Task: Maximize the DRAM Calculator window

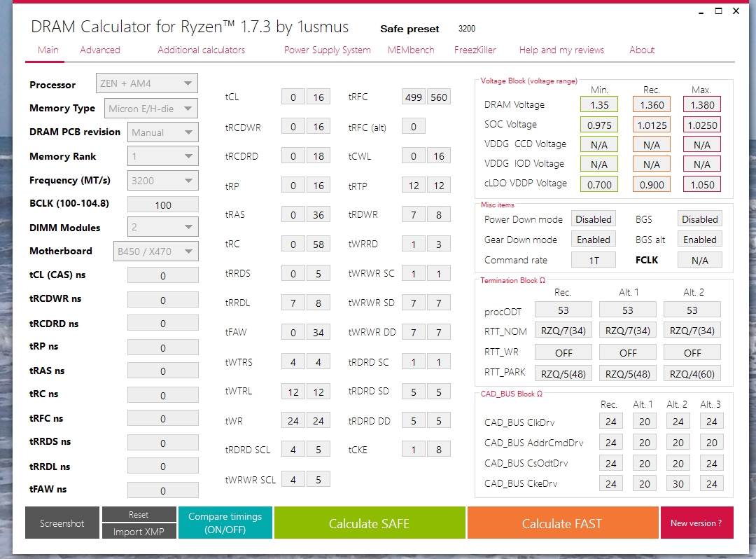Action: tap(718, 11)
